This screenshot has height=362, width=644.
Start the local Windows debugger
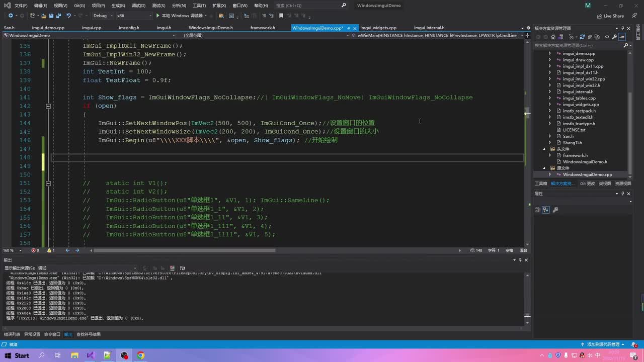click(x=179, y=16)
